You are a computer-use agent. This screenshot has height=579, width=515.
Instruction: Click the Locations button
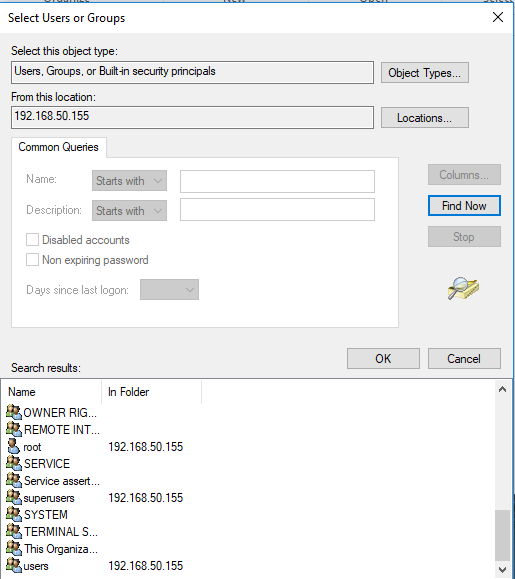425,118
